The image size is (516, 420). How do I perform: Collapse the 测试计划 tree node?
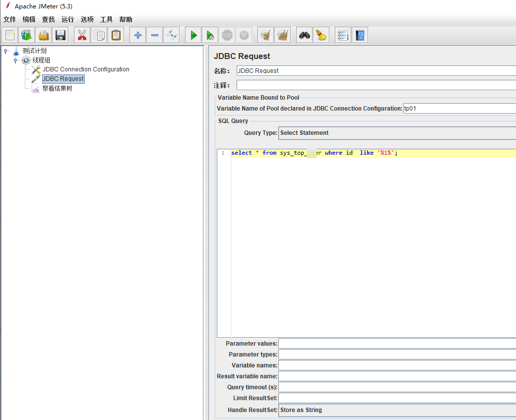(5, 51)
